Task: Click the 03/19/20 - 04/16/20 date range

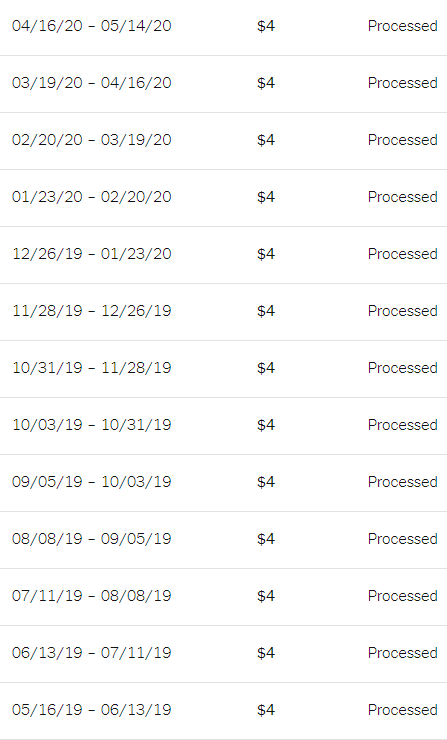Action: [x=92, y=83]
